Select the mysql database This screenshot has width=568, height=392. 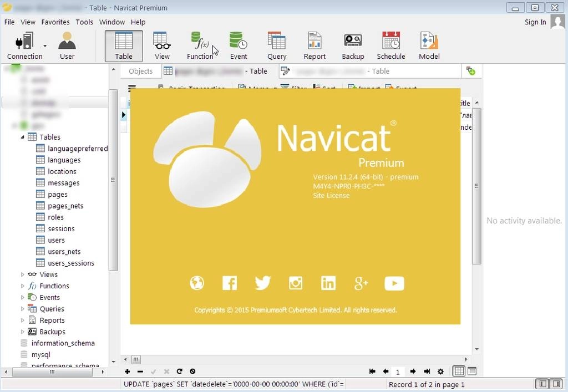pyautogui.click(x=35, y=355)
